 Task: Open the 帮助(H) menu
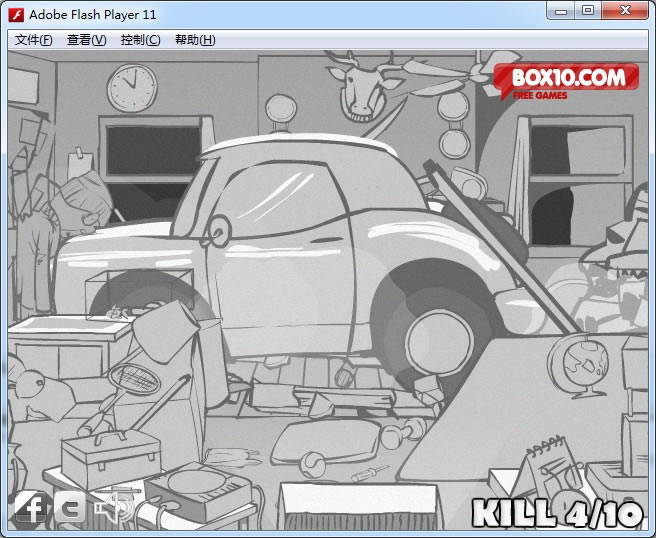tap(195, 40)
